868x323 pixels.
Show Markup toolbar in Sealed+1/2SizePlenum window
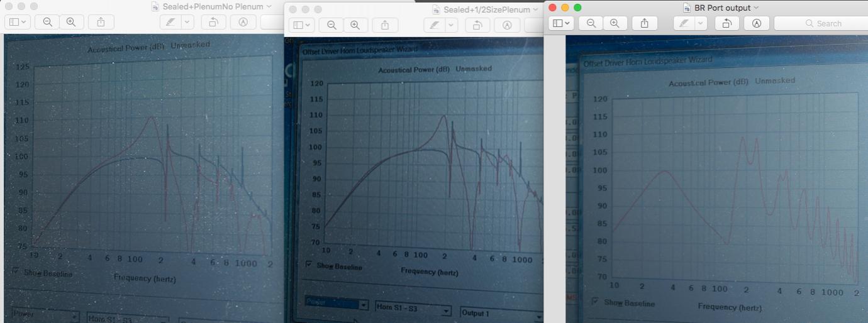(x=508, y=25)
